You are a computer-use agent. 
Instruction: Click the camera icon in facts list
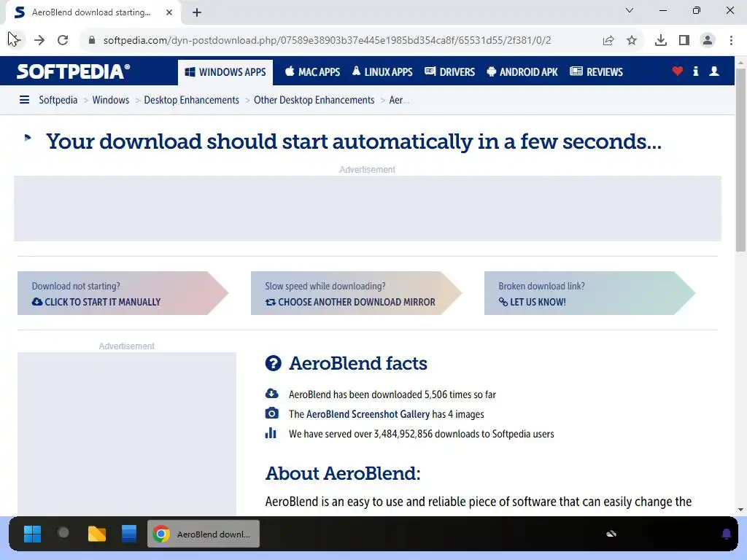[x=271, y=413]
